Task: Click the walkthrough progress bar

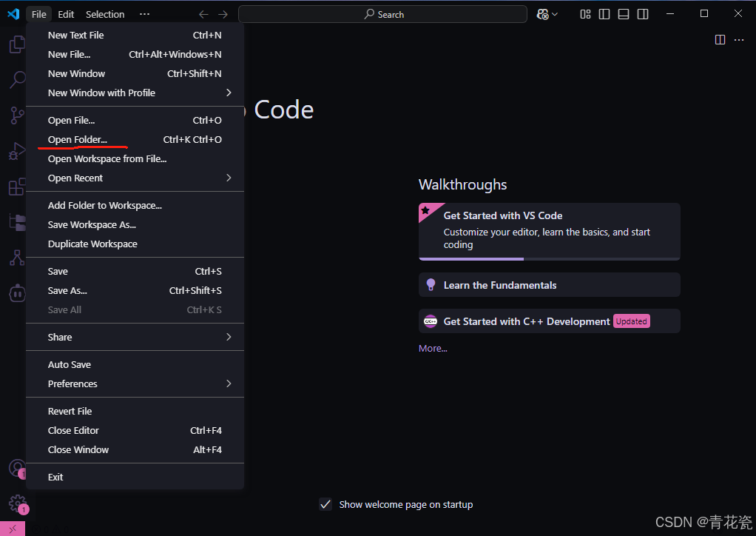Action: click(549, 259)
